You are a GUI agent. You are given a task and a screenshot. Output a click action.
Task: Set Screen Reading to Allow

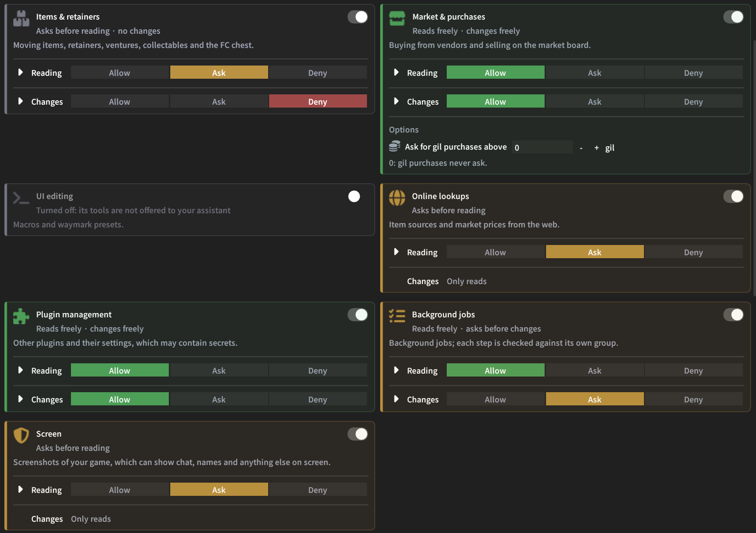tap(120, 489)
